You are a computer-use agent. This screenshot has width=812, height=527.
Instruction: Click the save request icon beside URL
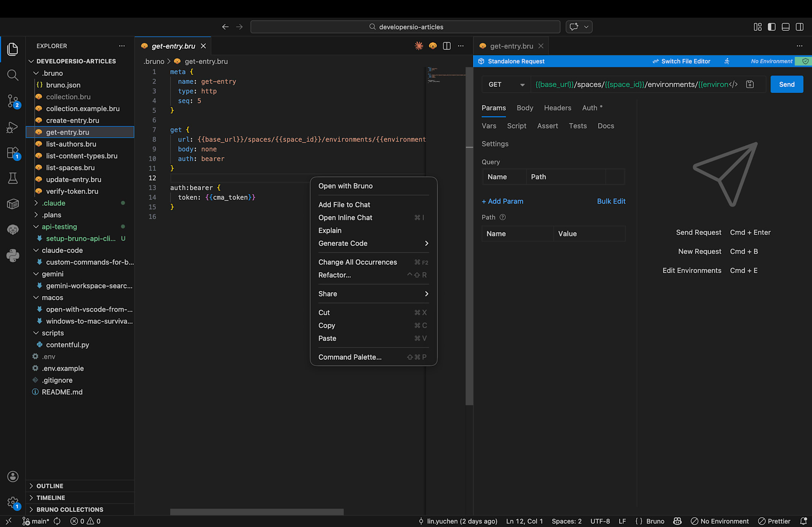[x=750, y=84]
